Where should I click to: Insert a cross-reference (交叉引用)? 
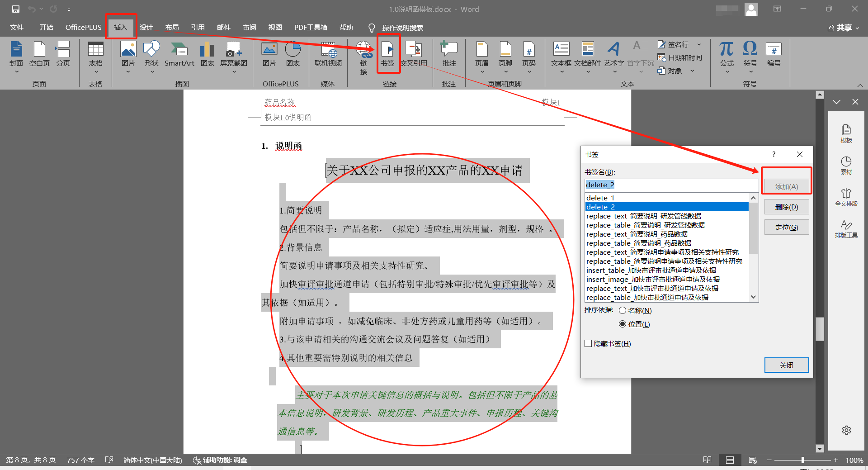pos(414,54)
